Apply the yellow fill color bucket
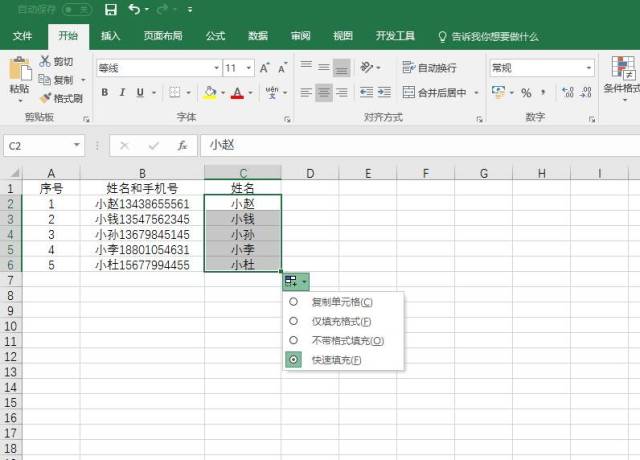 tap(210, 93)
